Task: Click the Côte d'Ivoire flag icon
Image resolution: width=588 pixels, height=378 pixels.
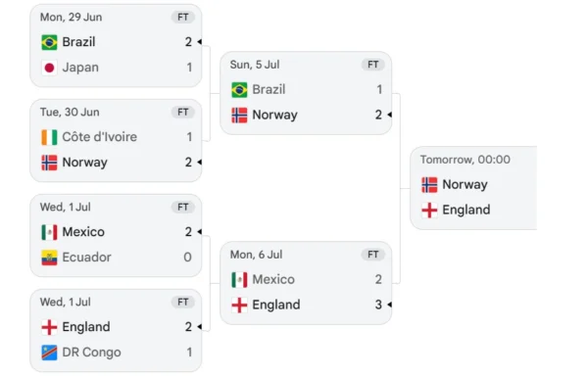Action: click(49, 137)
